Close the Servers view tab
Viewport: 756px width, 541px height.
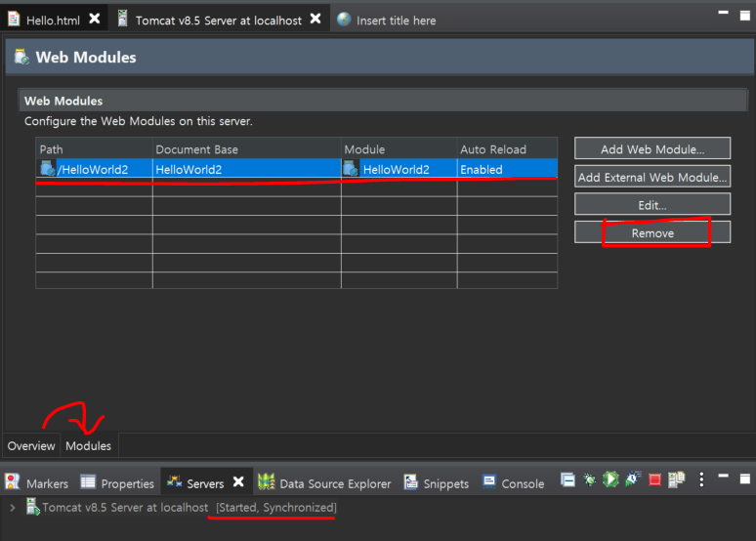tap(238, 481)
